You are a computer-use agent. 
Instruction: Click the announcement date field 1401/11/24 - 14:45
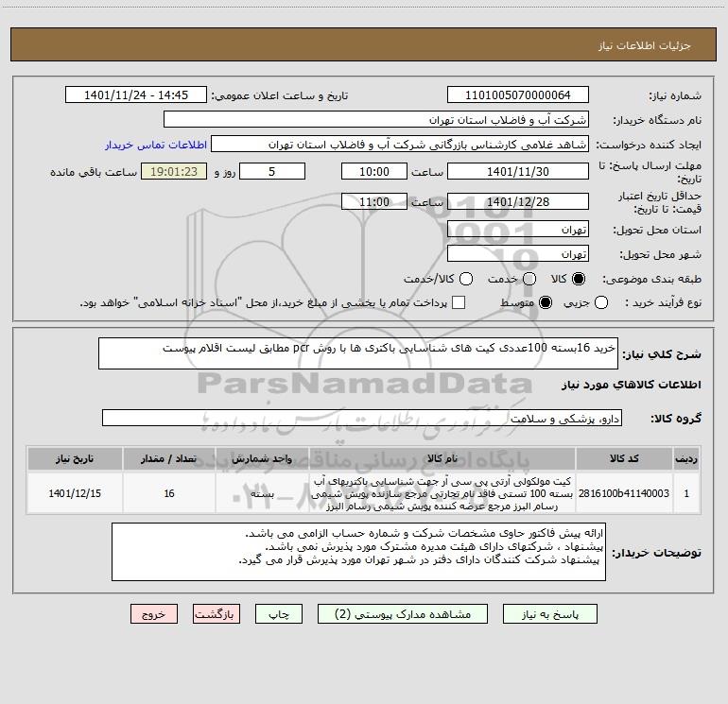136,95
